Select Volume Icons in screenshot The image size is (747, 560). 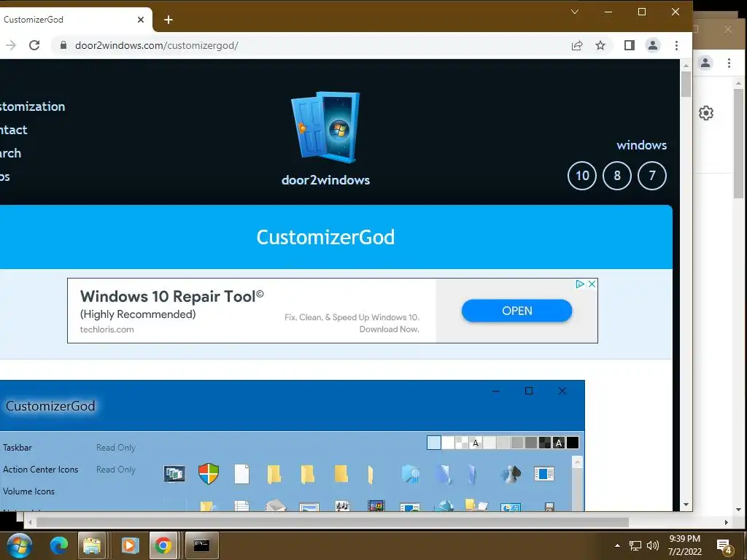point(28,491)
